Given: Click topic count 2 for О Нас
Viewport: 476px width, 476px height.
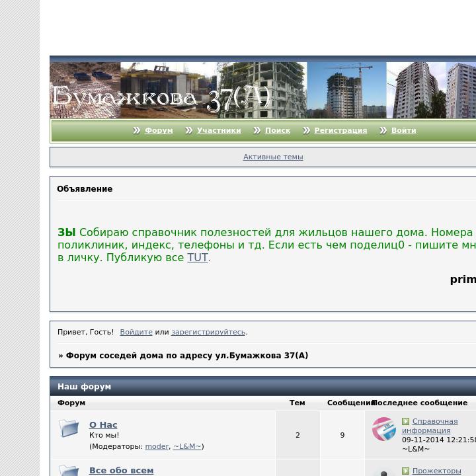Looking at the screenshot, I should [297, 435].
